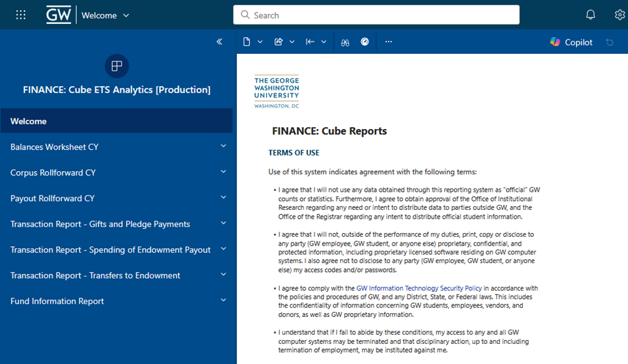Open the Welcome dropdown in the header
Screen dimensions: 628x364
(126, 15)
